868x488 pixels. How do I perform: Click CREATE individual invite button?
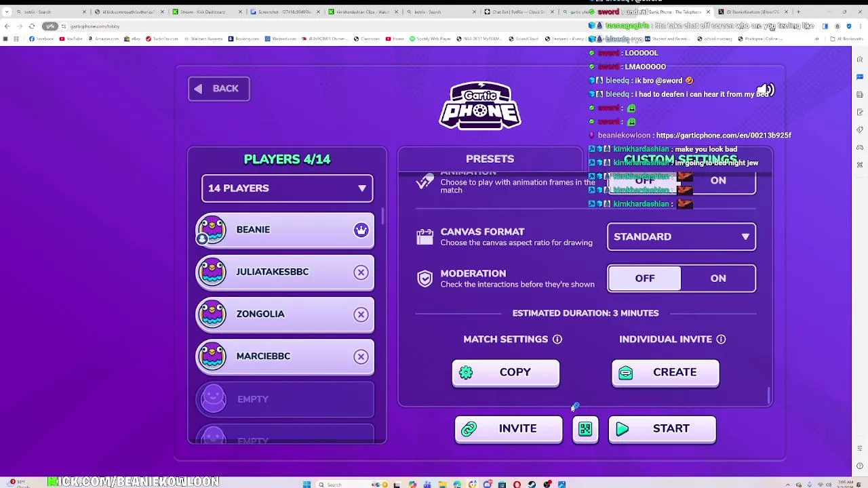[x=665, y=373]
